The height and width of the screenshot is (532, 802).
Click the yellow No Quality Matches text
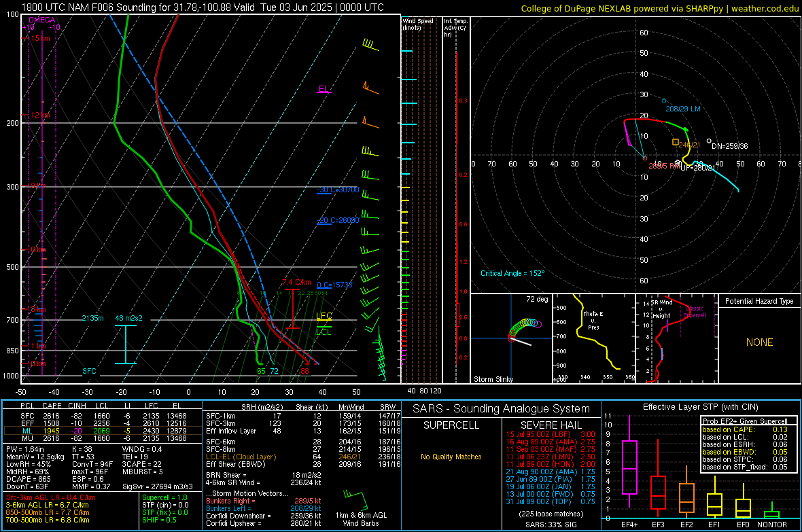coord(451,457)
